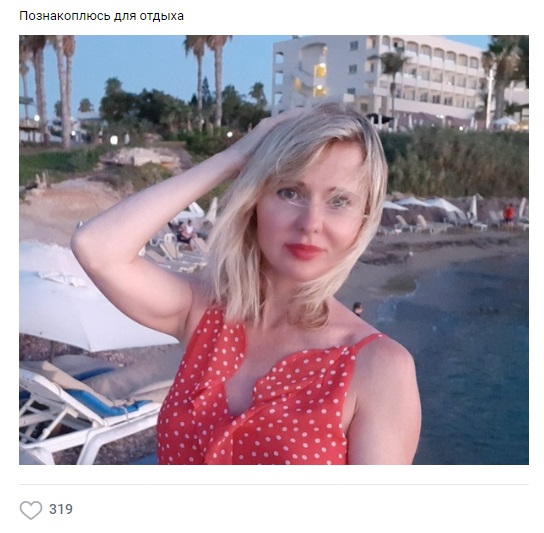Image resolution: width=544 pixels, height=533 pixels.
Task: Click the word "для" in the caption
Action: [125, 17]
